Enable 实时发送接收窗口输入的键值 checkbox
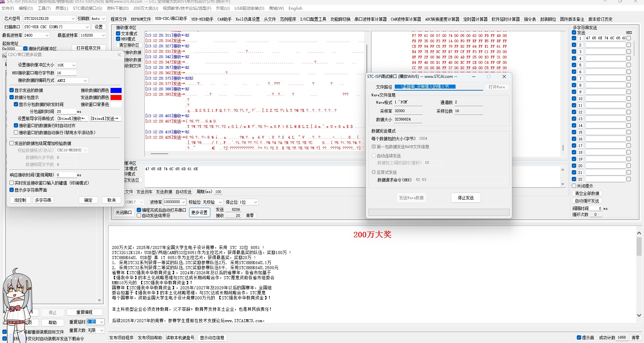Viewport: 644px width, 343px height. [x=12, y=183]
